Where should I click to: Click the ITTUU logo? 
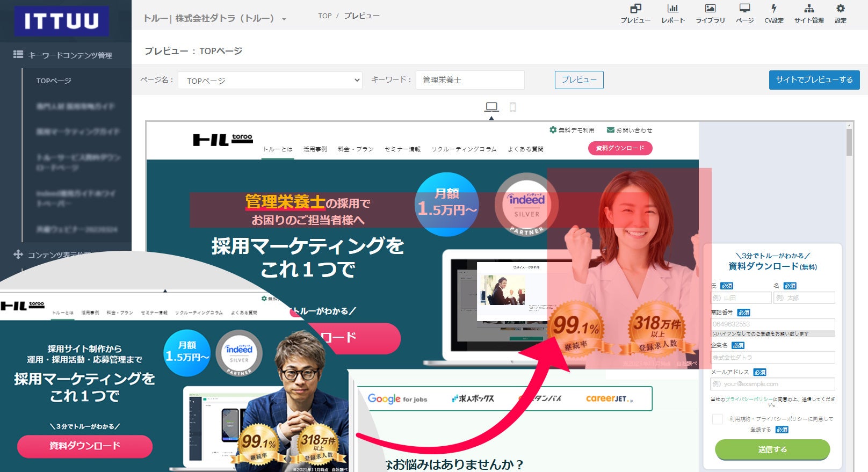click(x=61, y=21)
